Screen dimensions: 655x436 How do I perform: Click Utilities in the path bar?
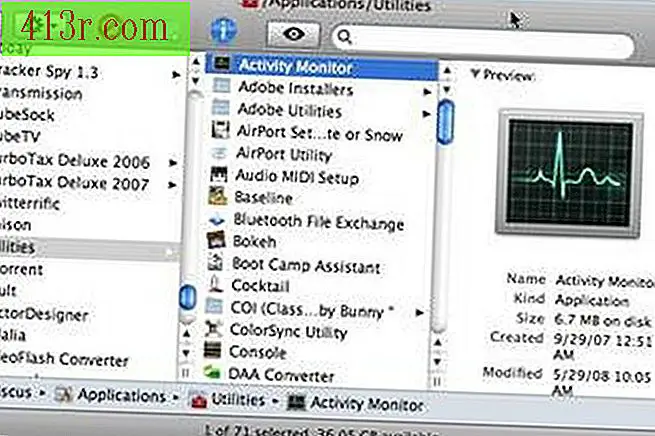[x=238, y=399]
